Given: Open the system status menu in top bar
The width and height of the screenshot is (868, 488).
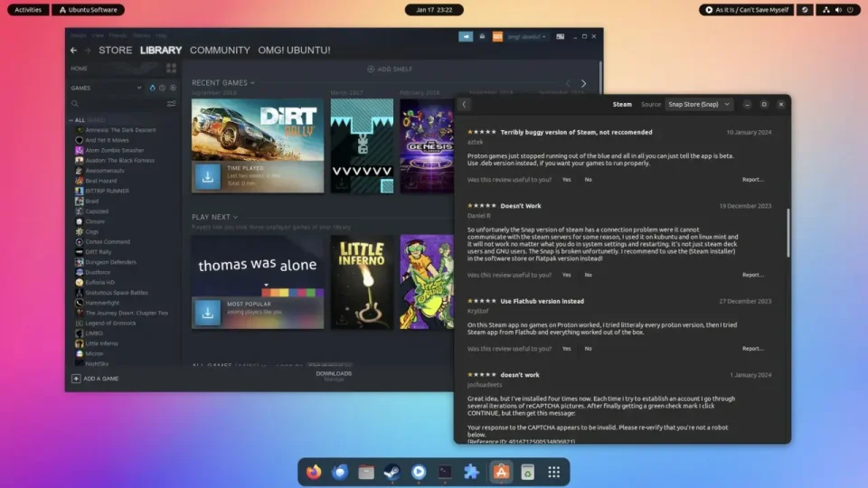Looking at the screenshot, I should tap(838, 10).
